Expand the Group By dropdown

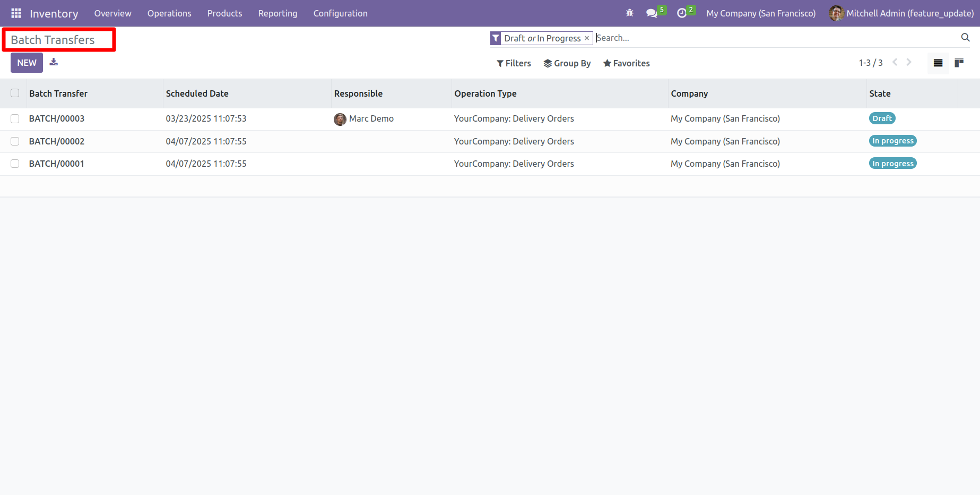pyautogui.click(x=567, y=63)
